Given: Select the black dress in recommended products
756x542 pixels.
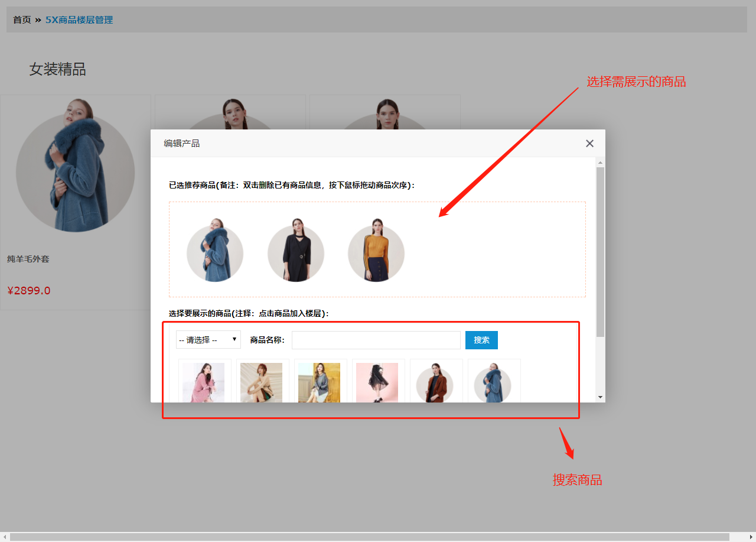Looking at the screenshot, I should pos(296,250).
